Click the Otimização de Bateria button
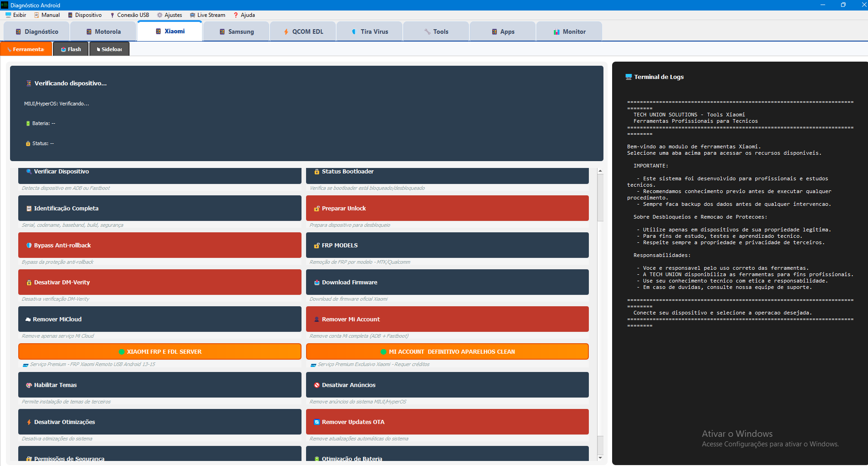The height and width of the screenshot is (466, 868). click(x=447, y=454)
